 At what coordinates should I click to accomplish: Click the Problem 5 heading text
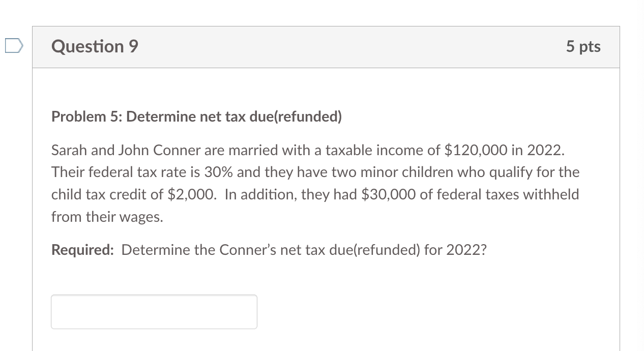pyautogui.click(x=196, y=116)
